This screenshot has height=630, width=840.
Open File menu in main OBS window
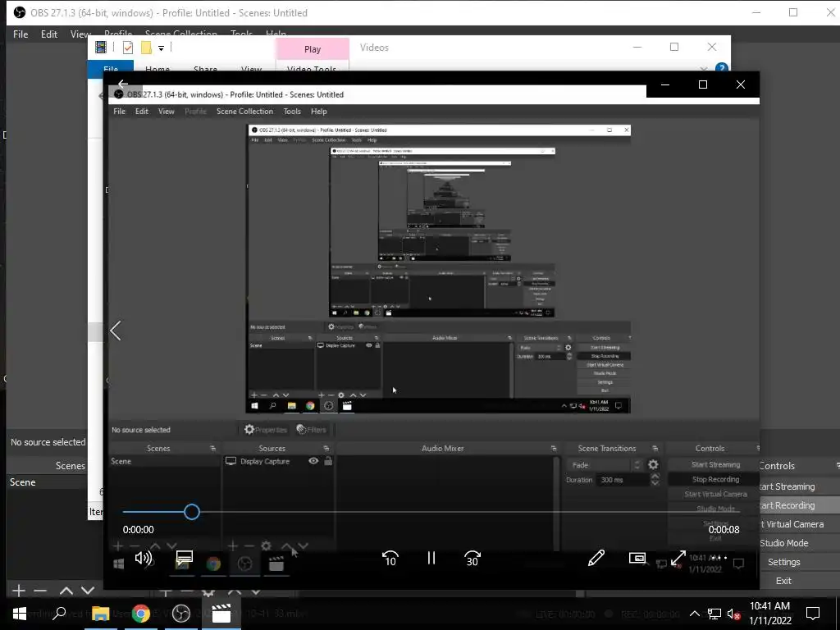coord(21,34)
